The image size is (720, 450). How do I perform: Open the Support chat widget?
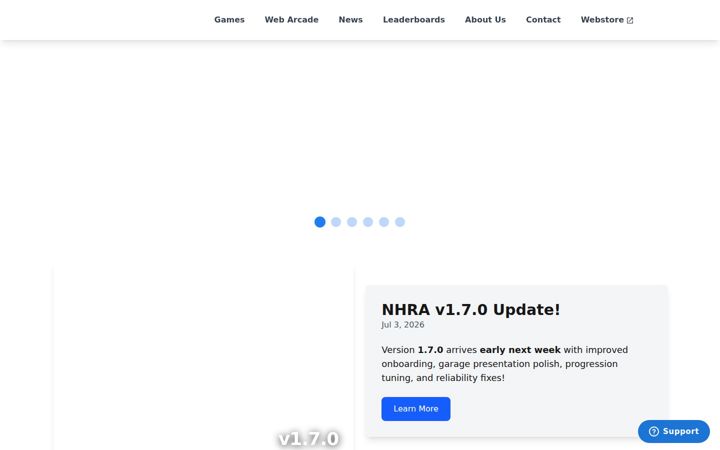pos(674,431)
